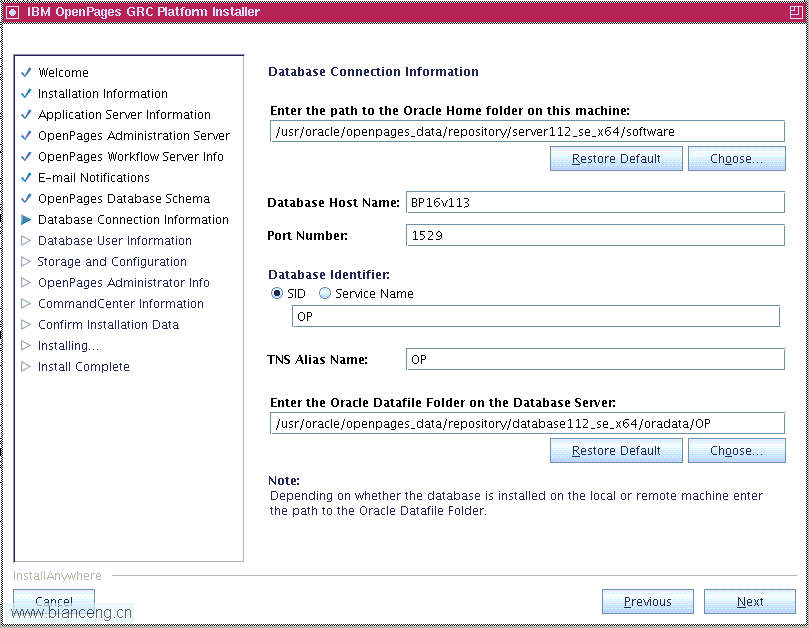809x628 pixels.
Task: Select the Service Name radio button
Action: pyautogui.click(x=325, y=294)
